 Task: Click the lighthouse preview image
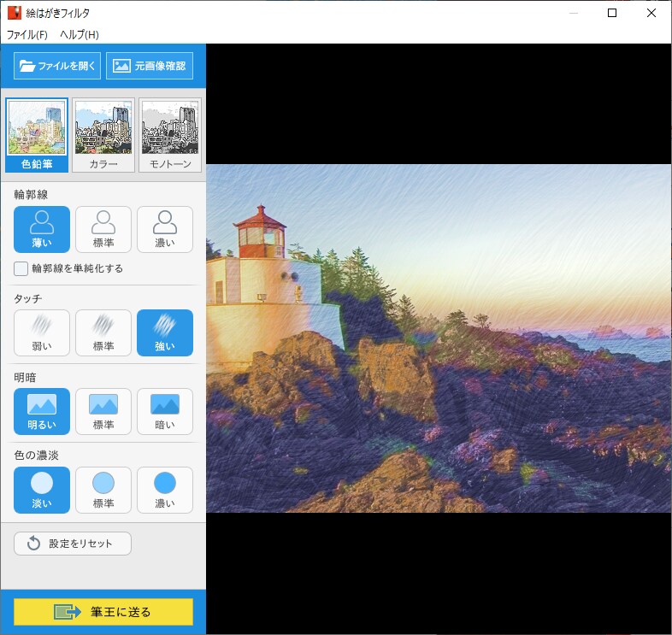click(x=439, y=338)
